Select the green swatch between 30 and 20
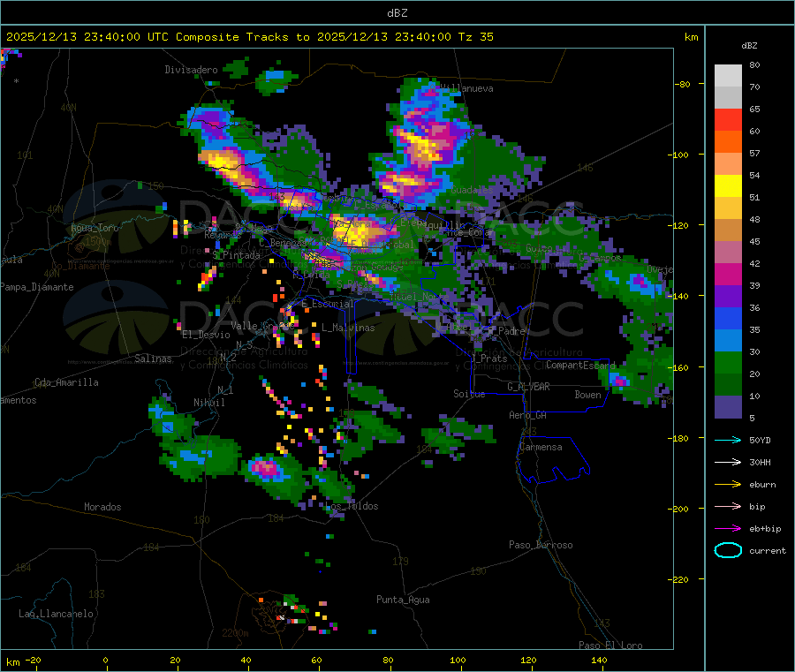Image resolution: width=795 pixels, height=672 pixels. [x=728, y=362]
